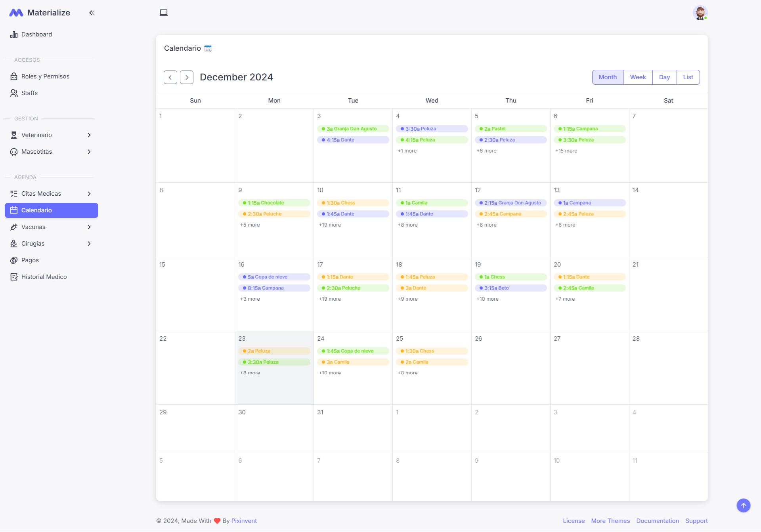
Task: Open the Calendario section in sidebar
Action: click(x=36, y=210)
